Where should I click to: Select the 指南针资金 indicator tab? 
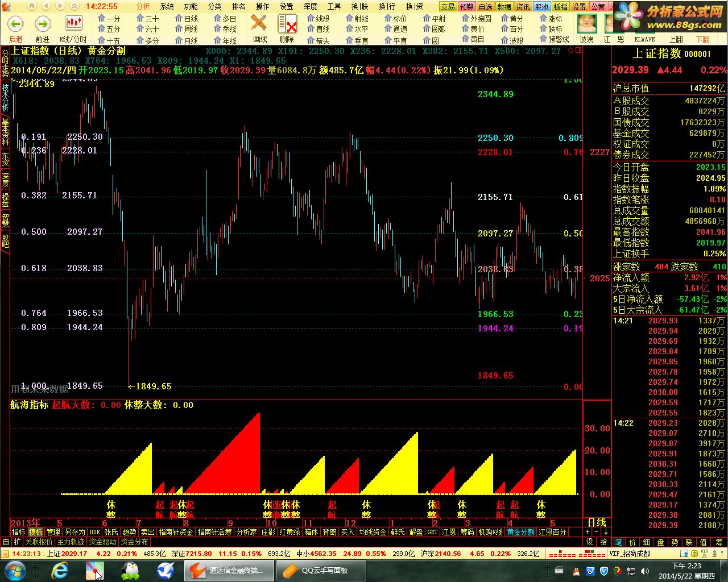(176, 533)
